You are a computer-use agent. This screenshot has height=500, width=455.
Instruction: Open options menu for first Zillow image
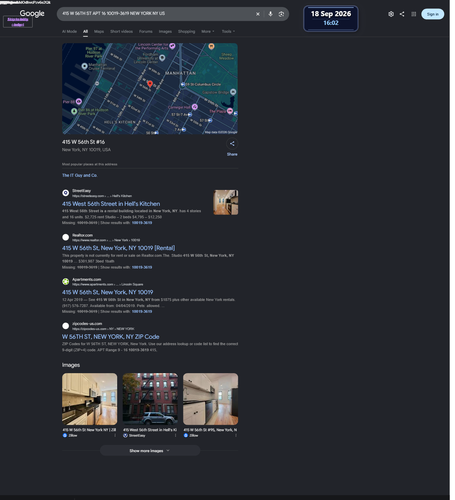[115, 435]
